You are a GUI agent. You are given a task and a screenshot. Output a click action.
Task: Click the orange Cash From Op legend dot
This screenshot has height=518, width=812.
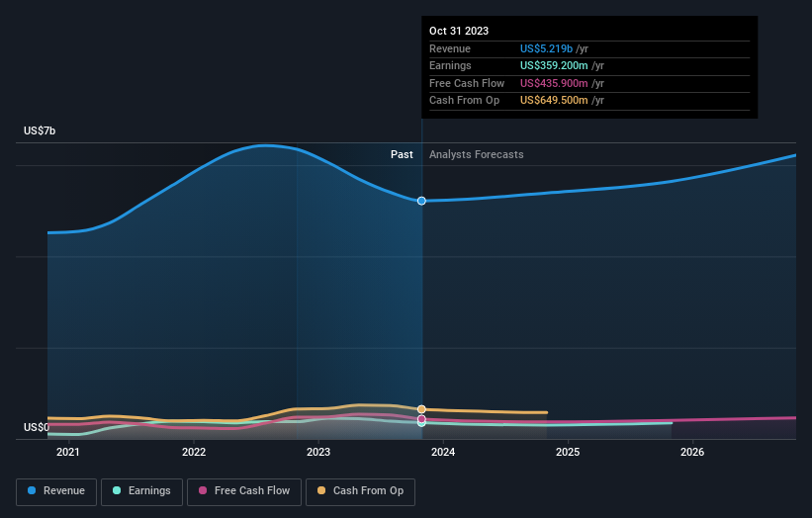point(321,490)
